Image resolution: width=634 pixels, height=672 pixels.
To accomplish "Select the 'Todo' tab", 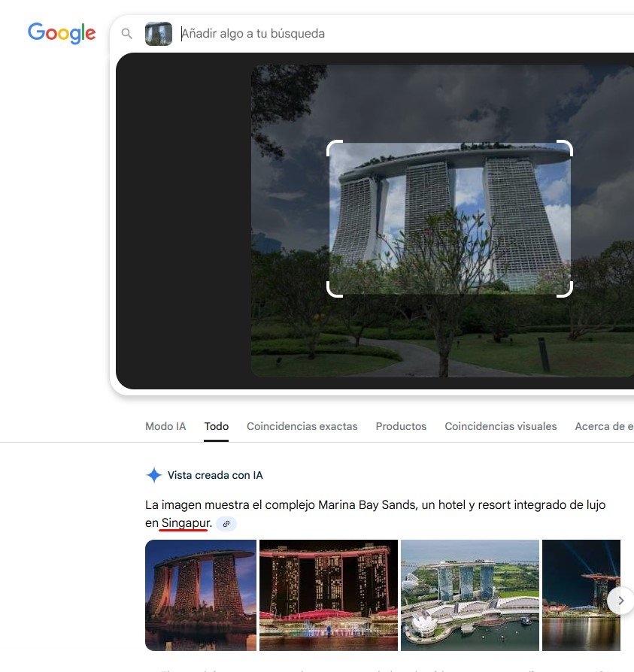I will coord(216,426).
